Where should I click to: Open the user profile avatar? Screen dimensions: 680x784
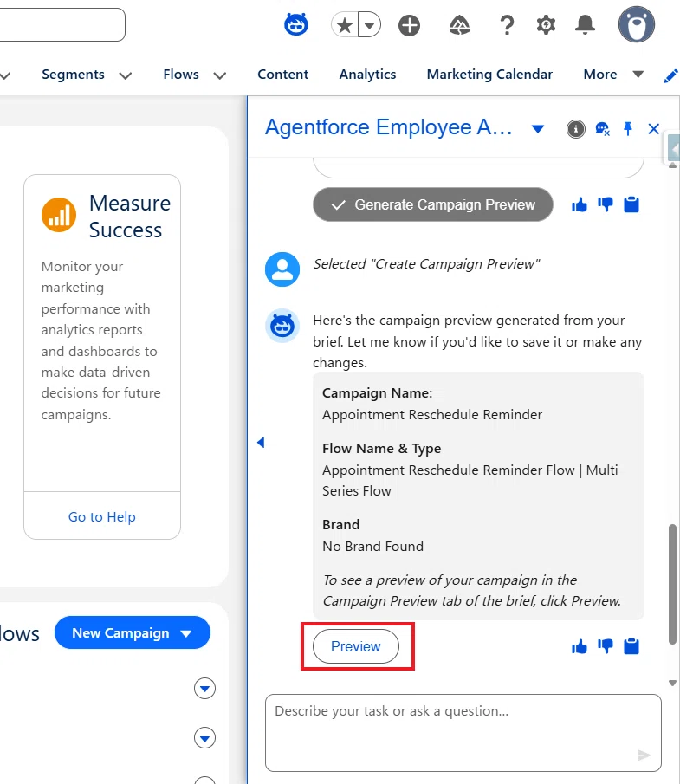click(637, 24)
